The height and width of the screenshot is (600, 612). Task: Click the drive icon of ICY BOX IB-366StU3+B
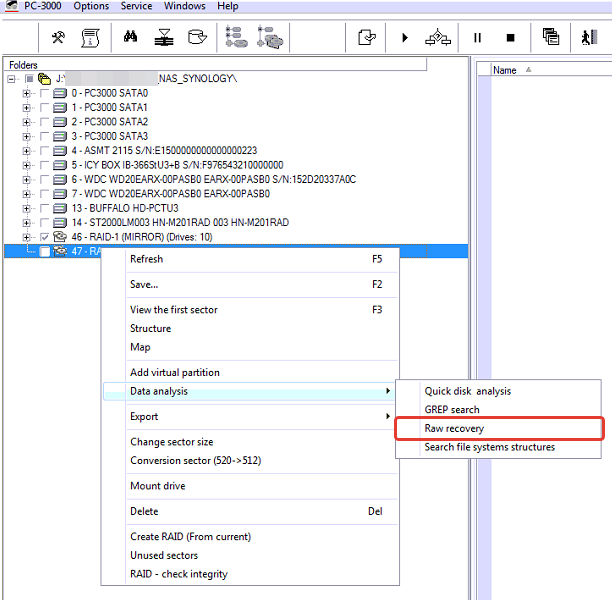60,165
